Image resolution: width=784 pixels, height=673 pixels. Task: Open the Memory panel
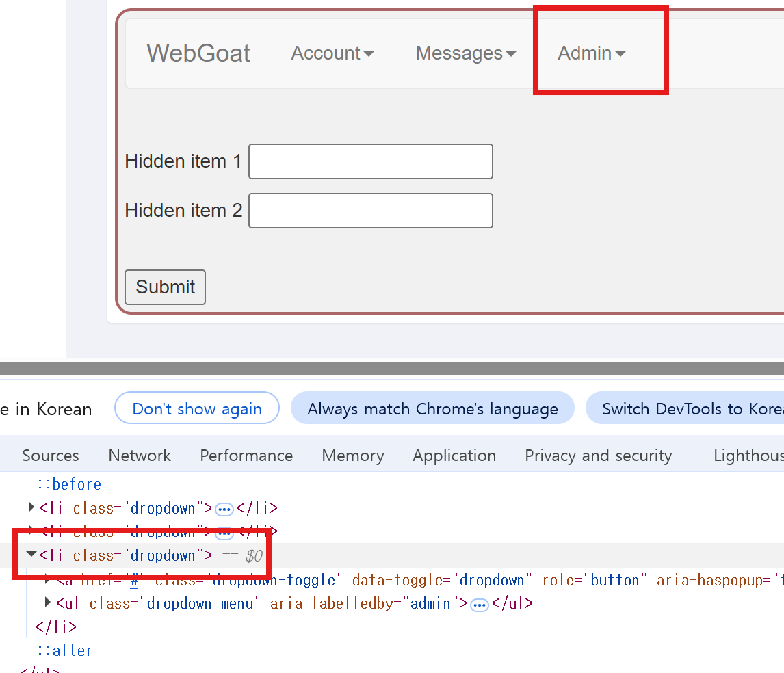[352, 455]
